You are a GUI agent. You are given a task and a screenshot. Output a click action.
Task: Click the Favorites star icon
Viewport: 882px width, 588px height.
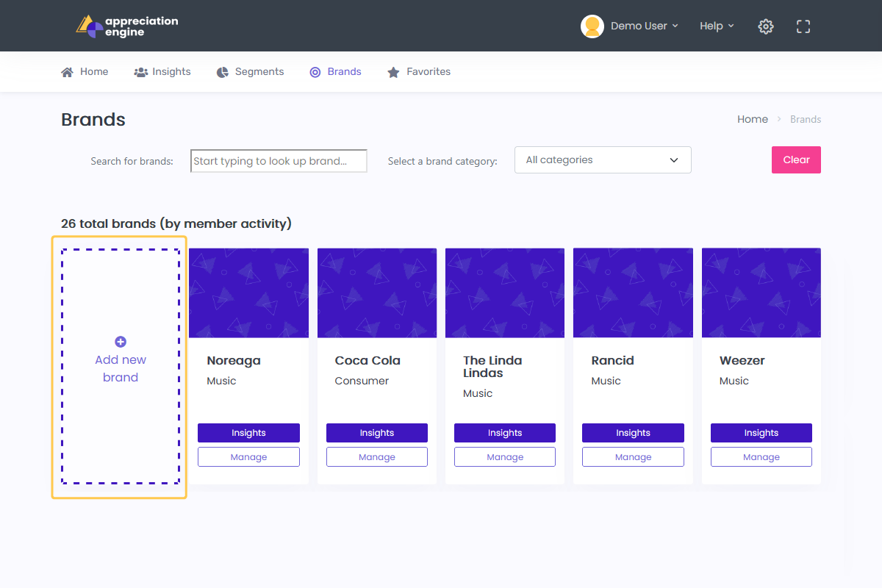click(393, 72)
